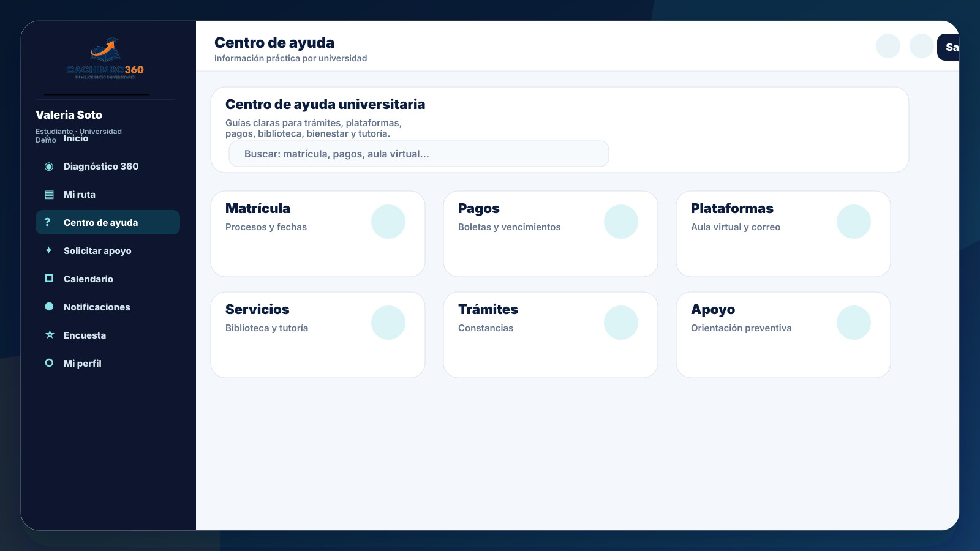Open the Apoyo Orientación preventiva card
The image size is (980, 551).
tap(783, 335)
